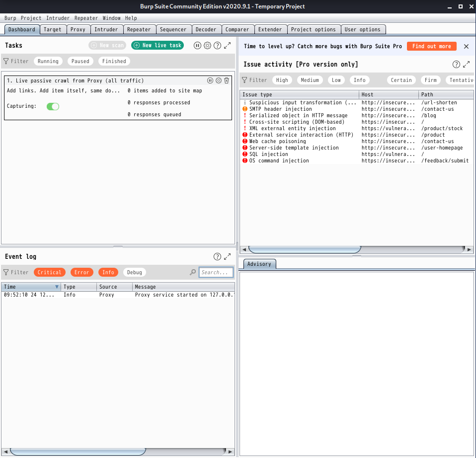Click the Event log search field
This screenshot has height=458, width=476.
[216, 272]
